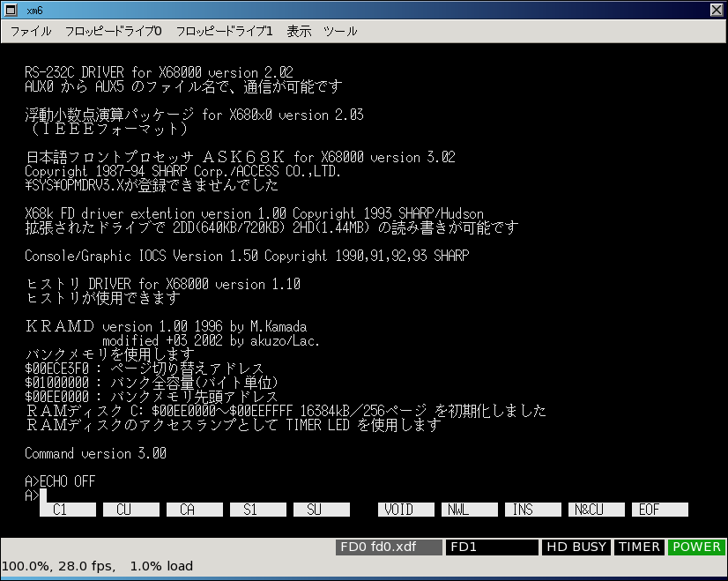Click the 'Command version 3.00' line
The height and width of the screenshot is (581, 728).
95,453
